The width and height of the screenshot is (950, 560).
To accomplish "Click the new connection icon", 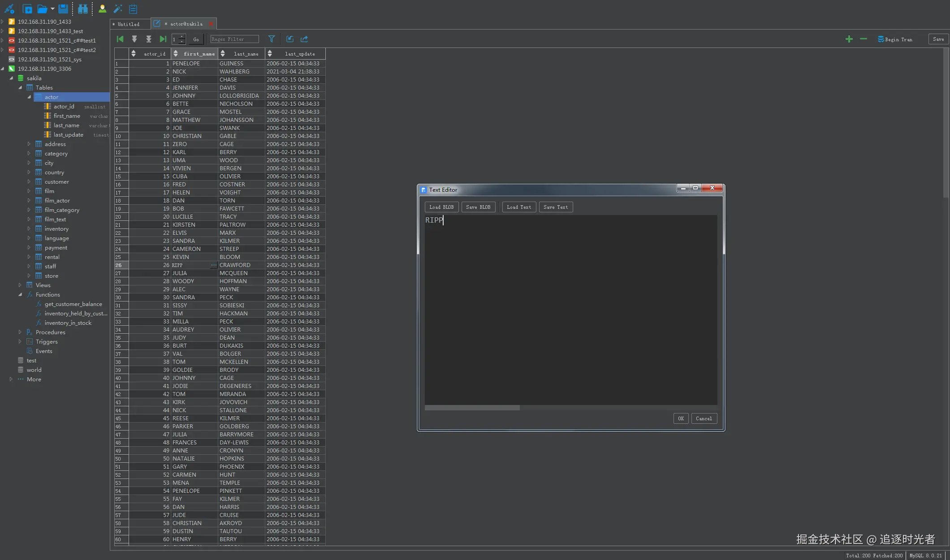I will [x=9, y=9].
